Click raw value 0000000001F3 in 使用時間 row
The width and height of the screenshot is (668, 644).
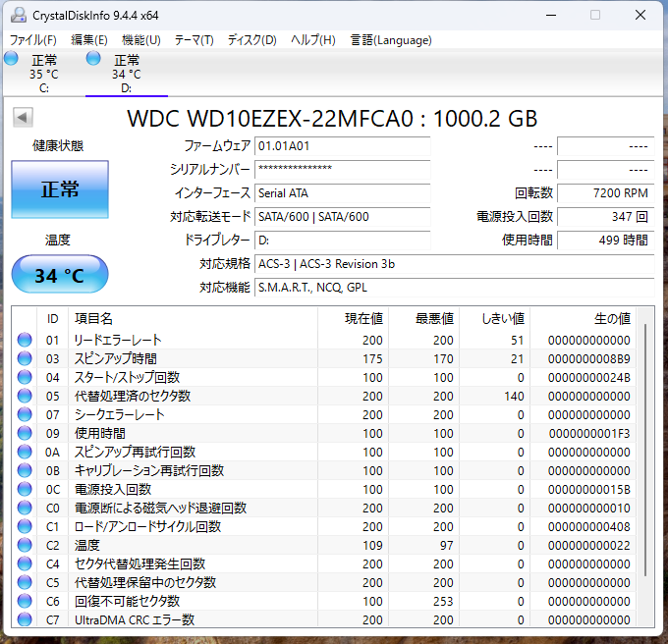588,433
